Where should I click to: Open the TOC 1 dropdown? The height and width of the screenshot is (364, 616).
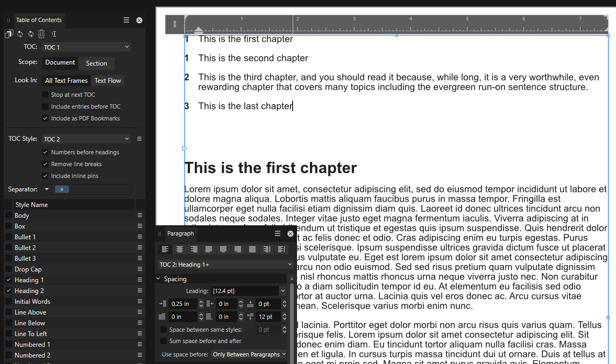coord(86,47)
